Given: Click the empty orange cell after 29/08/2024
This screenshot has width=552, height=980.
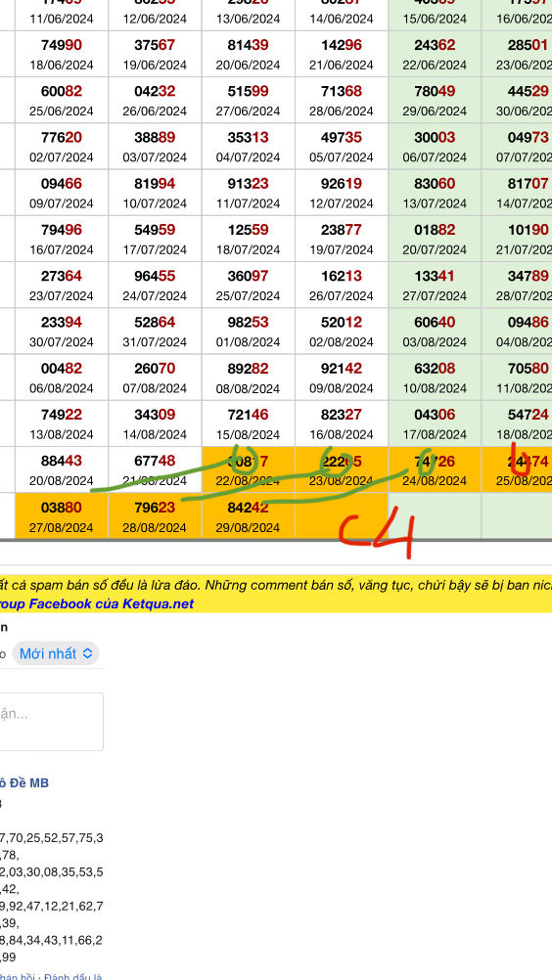Looking at the screenshot, I should point(342,516).
